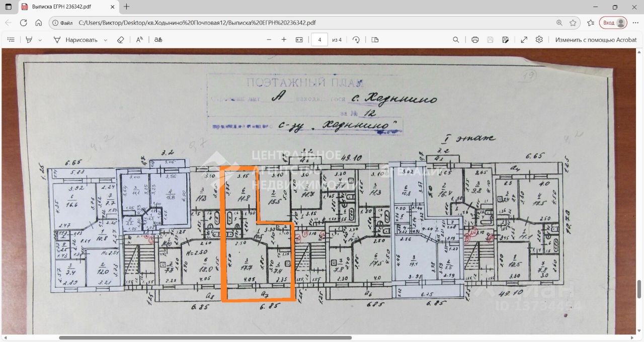
Task: Click the down arrow of the vertical scrollbar
Action: pyautogui.click(x=639, y=331)
